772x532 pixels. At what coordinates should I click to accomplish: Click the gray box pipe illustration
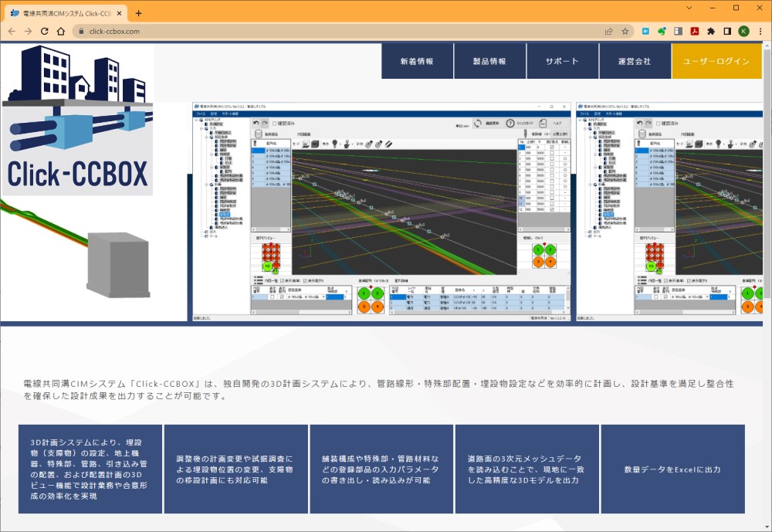click(118, 265)
